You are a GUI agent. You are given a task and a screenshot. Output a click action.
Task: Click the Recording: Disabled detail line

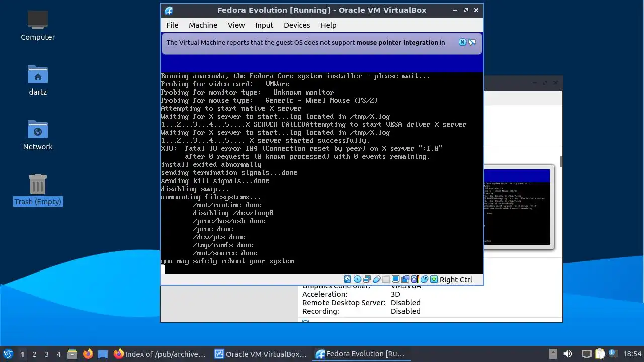(361, 311)
